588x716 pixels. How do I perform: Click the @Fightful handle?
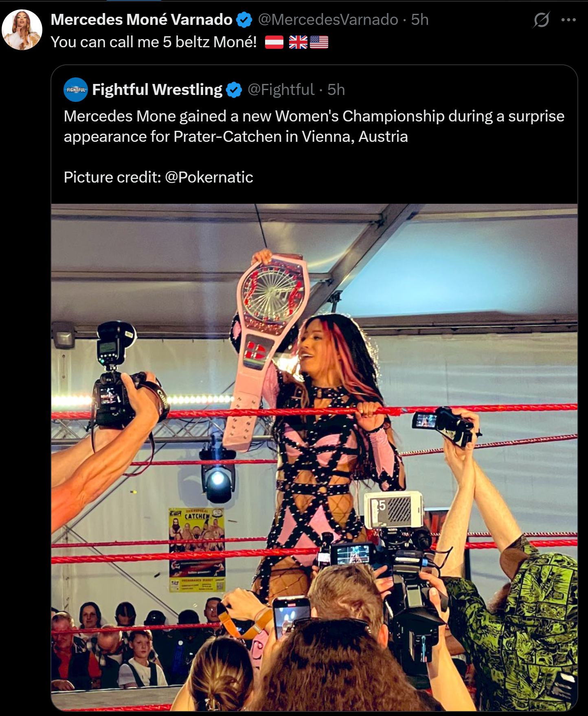[x=281, y=90]
